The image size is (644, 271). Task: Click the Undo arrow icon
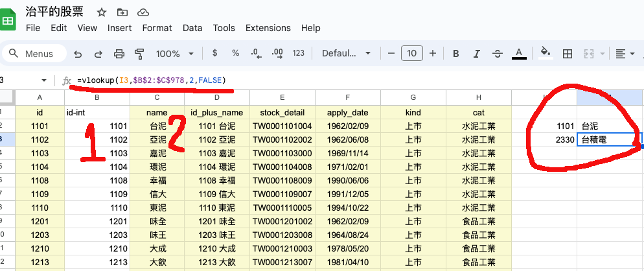pyautogui.click(x=78, y=54)
